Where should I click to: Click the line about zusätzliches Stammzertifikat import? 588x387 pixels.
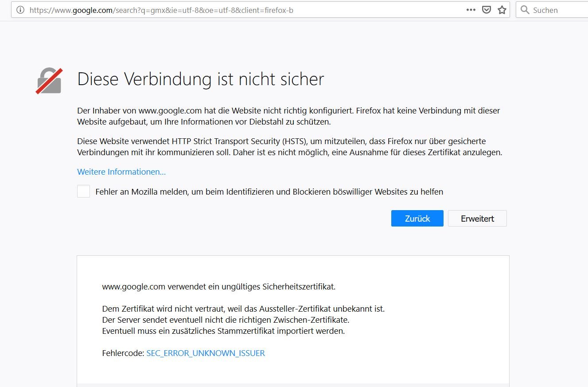coord(223,331)
